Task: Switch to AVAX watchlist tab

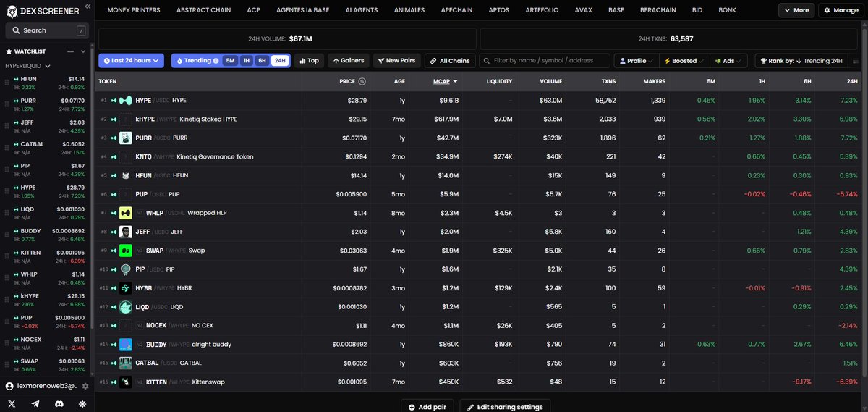Action: [583, 10]
